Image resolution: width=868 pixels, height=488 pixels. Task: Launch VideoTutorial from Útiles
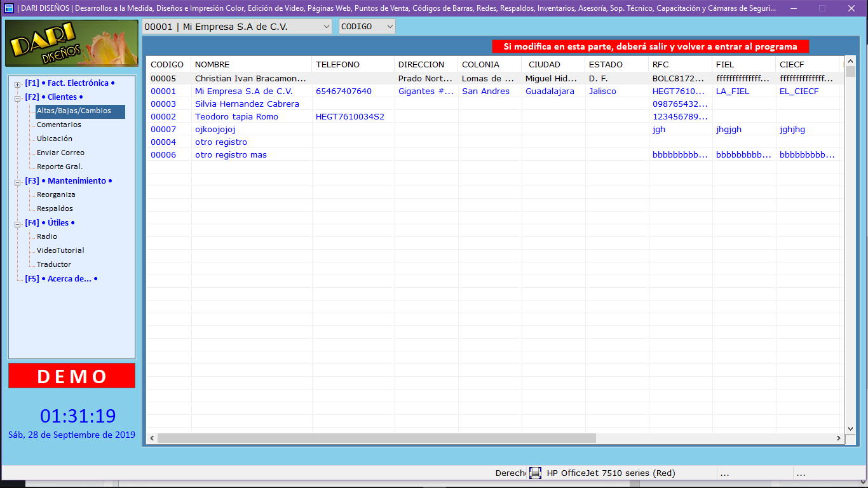[x=60, y=250]
